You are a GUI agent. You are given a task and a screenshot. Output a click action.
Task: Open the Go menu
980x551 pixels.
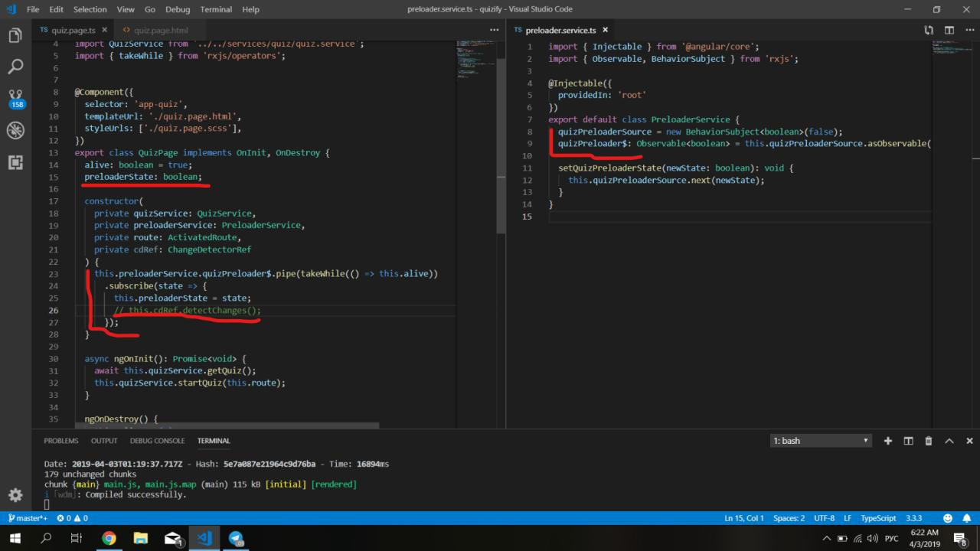pyautogui.click(x=150, y=9)
